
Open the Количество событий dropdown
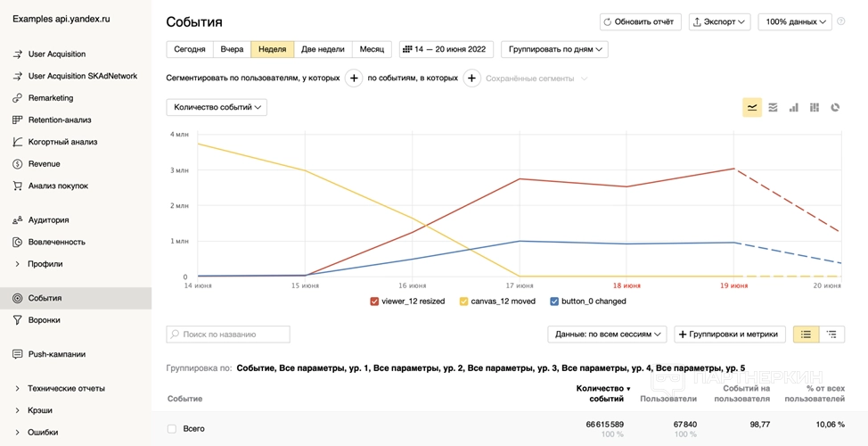coord(217,107)
